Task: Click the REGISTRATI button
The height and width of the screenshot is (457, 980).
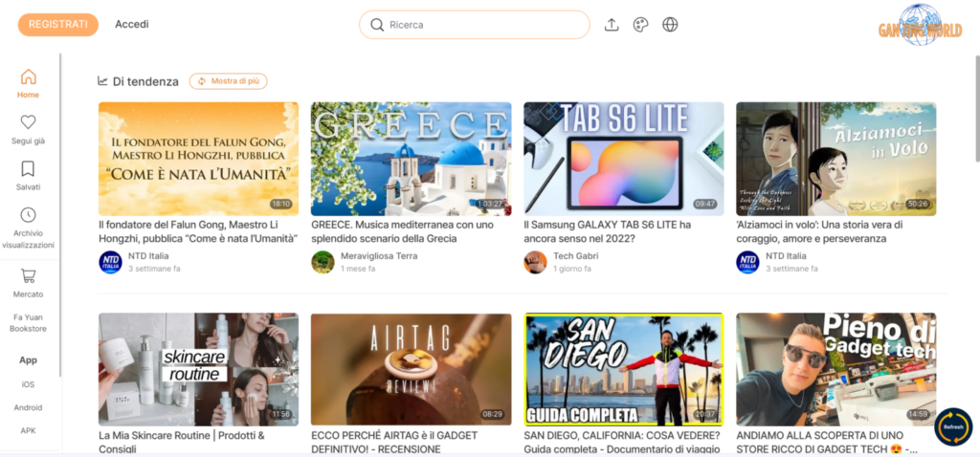Action: tap(58, 25)
